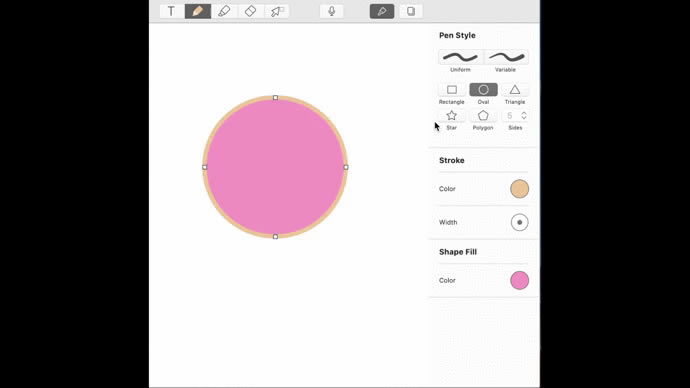
Task: Select the Star shape
Action: click(452, 116)
